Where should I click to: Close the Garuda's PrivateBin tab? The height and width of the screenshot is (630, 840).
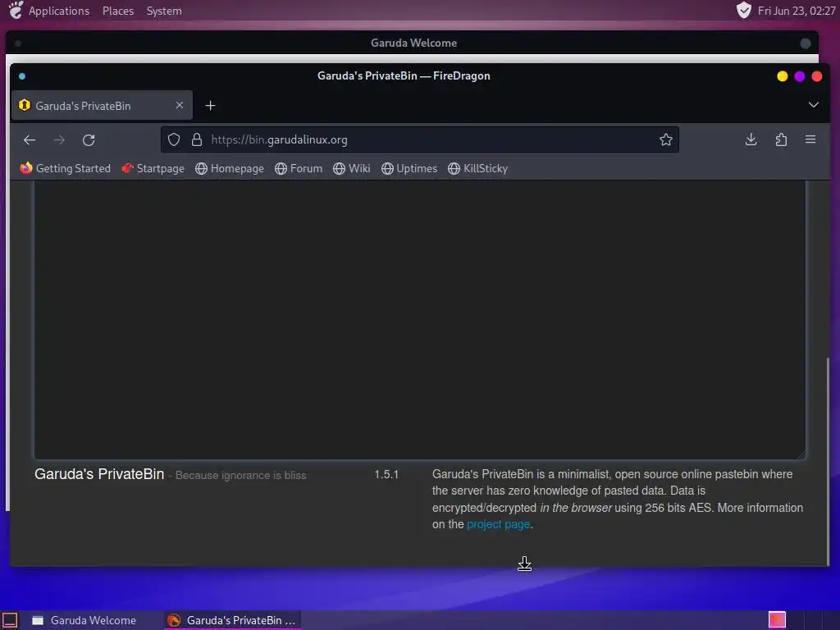coord(180,106)
